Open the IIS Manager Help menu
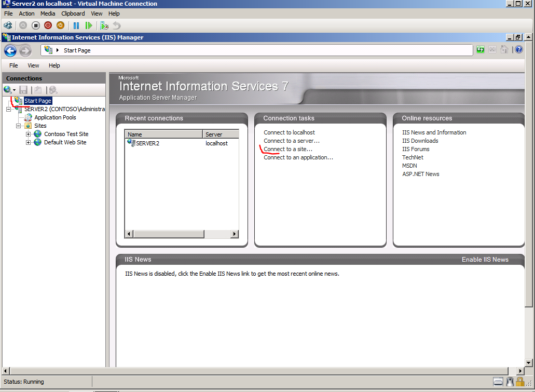 (x=54, y=65)
